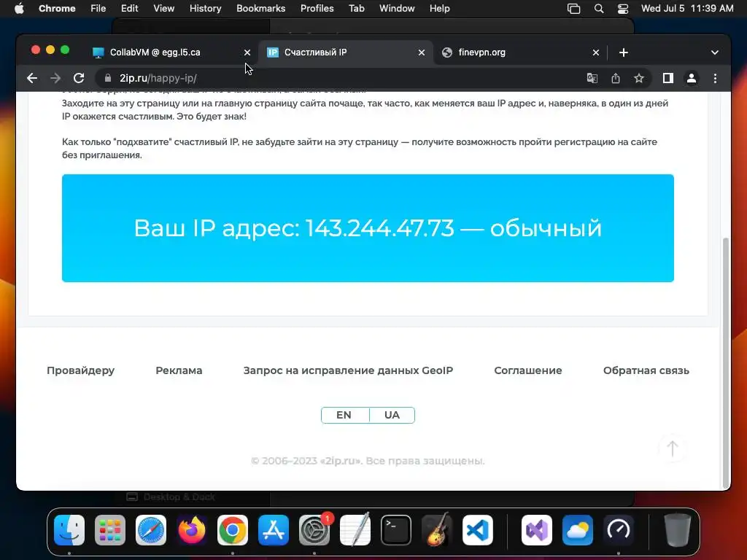Bookmark this tab with star icon

point(639,78)
